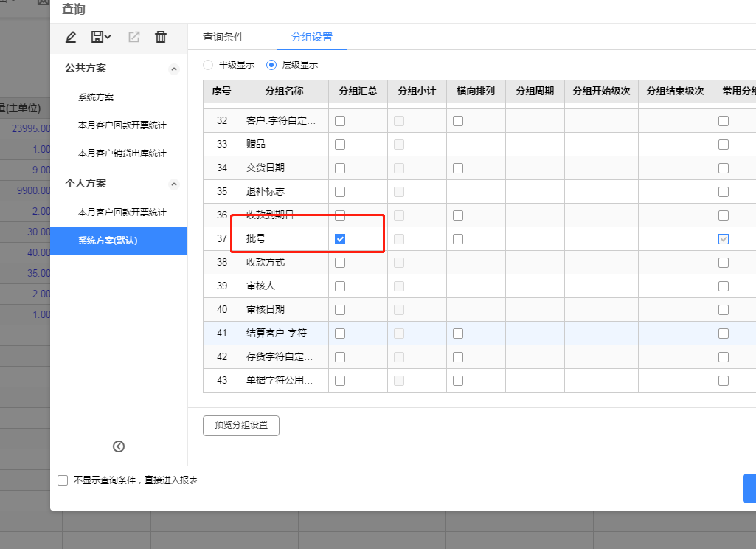The image size is (756, 549).
Task: Click the 交货日期 group name cell
Action: coord(285,168)
